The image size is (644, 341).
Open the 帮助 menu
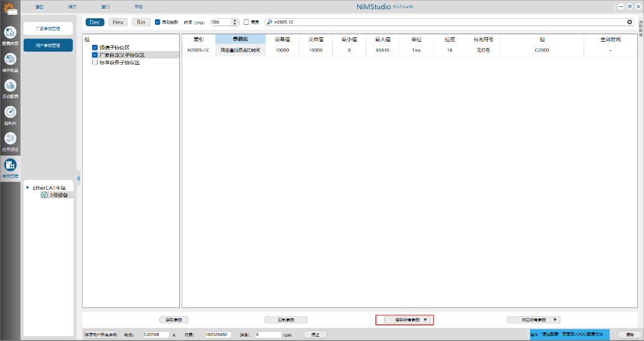pyautogui.click(x=139, y=7)
